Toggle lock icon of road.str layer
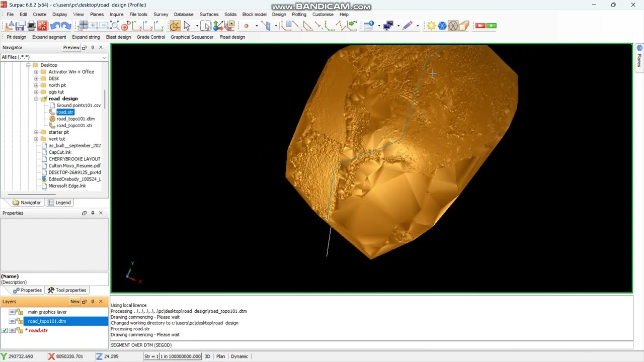 (x=20, y=330)
